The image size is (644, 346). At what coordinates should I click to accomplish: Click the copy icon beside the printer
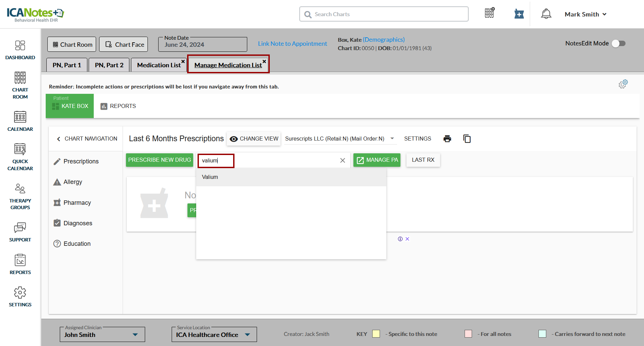(x=467, y=139)
